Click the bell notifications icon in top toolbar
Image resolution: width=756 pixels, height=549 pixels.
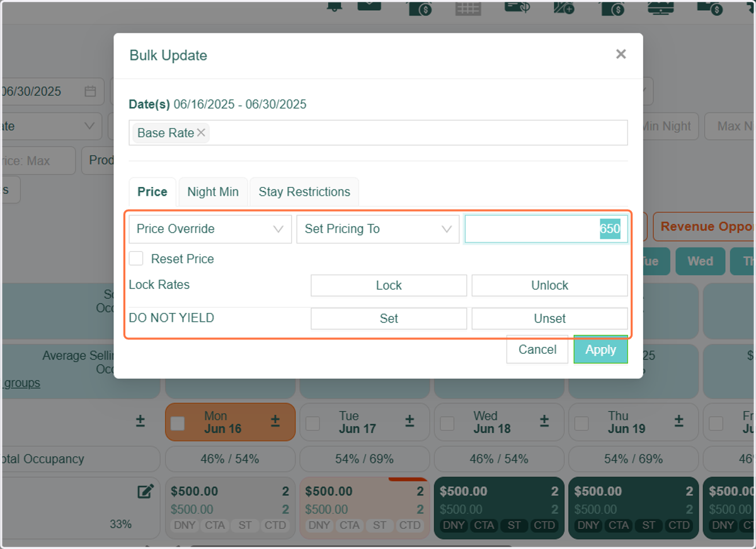334,6
